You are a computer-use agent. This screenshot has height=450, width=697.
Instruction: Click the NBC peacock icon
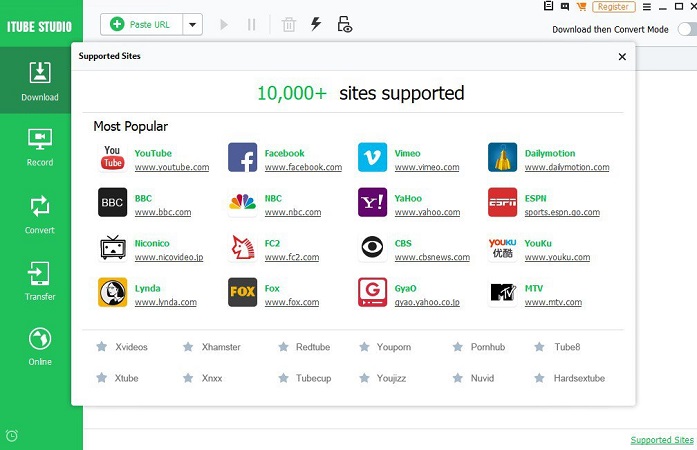[242, 202]
